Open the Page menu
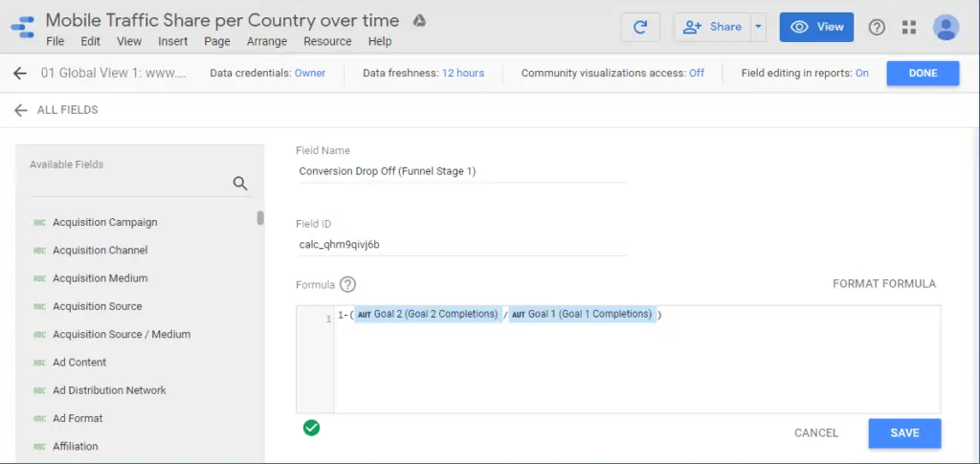980x464 pixels. pos(217,41)
